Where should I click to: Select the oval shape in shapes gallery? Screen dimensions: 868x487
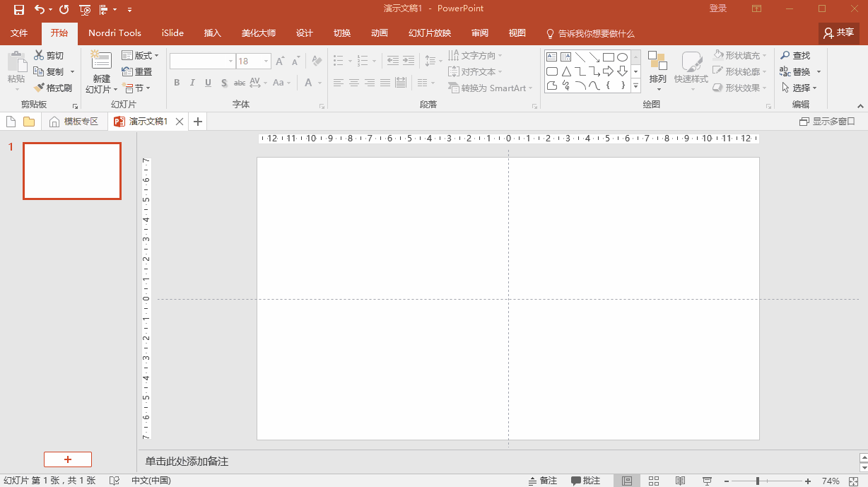click(x=622, y=57)
